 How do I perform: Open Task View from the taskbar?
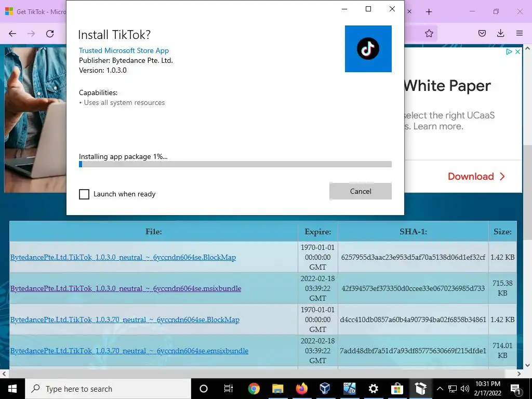(229, 389)
